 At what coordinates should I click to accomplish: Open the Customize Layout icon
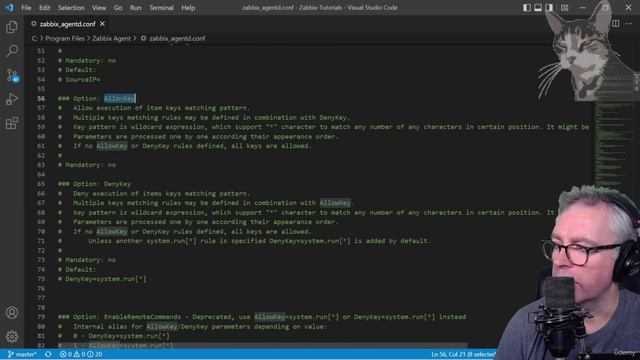click(564, 7)
